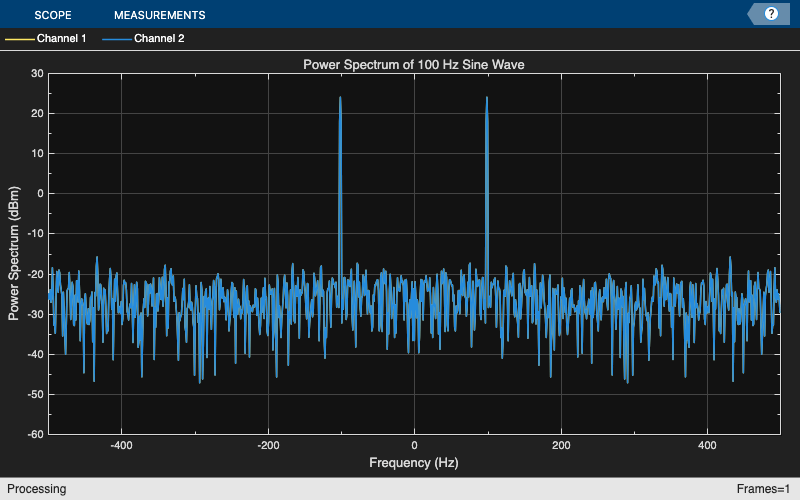Click the 'Frames=1' status bar entry
Screen dimensions: 800x500
tap(763, 489)
